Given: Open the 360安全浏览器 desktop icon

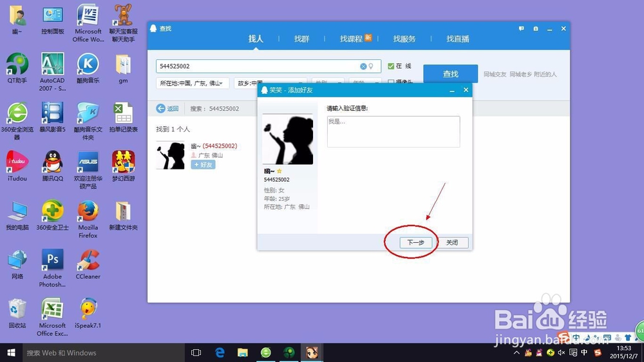Looking at the screenshot, I should pyautogui.click(x=17, y=121).
